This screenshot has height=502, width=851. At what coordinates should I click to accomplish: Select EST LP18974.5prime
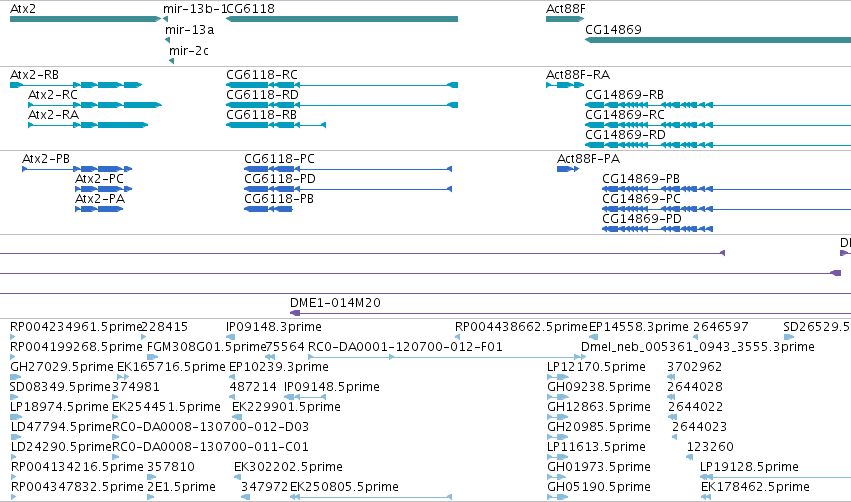pyautogui.click(x=60, y=407)
